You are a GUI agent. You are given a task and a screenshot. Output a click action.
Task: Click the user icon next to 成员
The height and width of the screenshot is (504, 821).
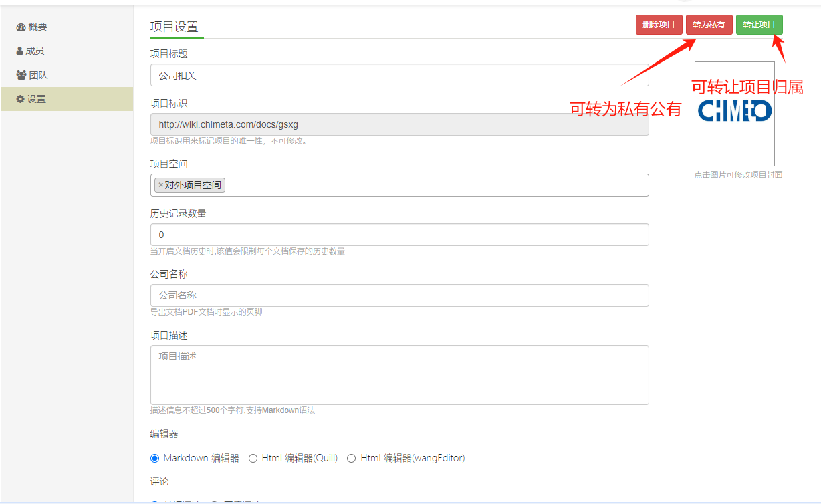20,51
